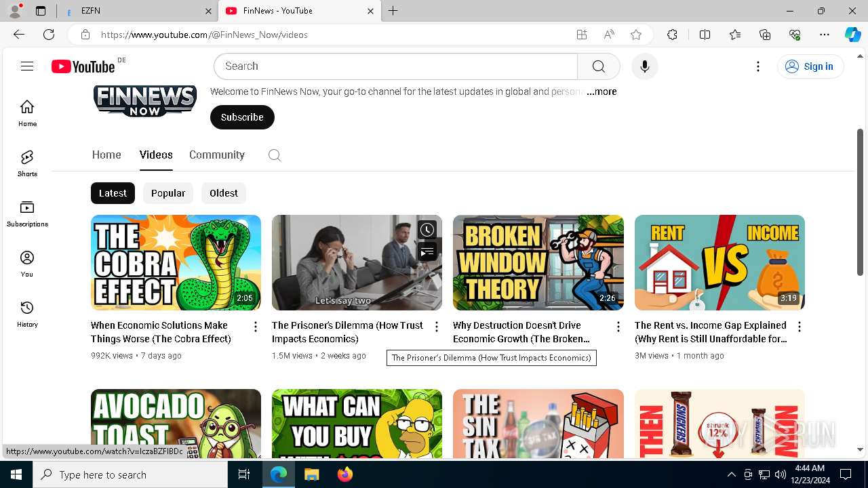Open Task View on the taskbar
This screenshot has height=488, width=868.
245,474
